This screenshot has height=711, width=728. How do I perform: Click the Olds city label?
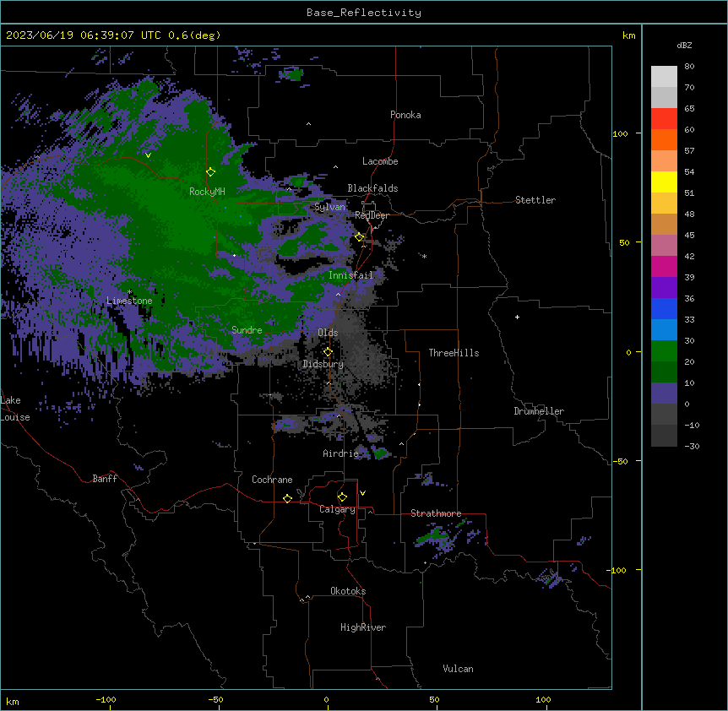(328, 333)
